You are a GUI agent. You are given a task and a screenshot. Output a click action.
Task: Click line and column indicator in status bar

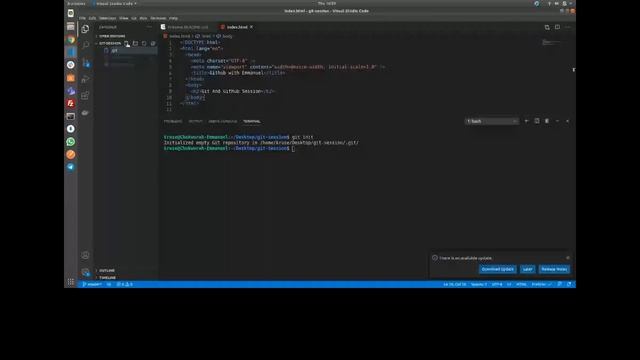tap(455, 284)
